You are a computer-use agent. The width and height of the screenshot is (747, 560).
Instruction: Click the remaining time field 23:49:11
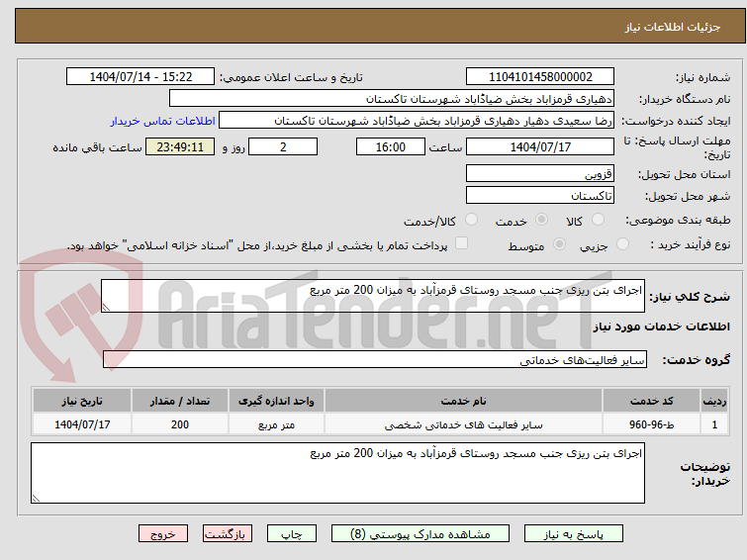180,146
